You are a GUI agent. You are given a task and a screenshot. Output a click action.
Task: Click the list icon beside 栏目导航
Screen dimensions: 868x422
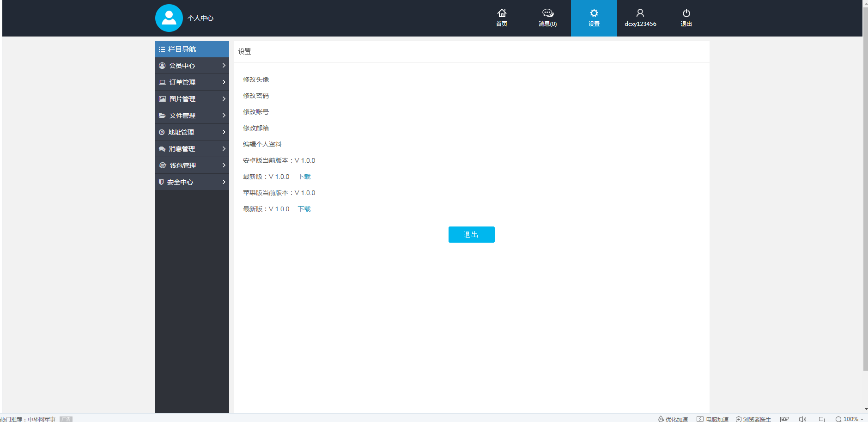[162, 49]
